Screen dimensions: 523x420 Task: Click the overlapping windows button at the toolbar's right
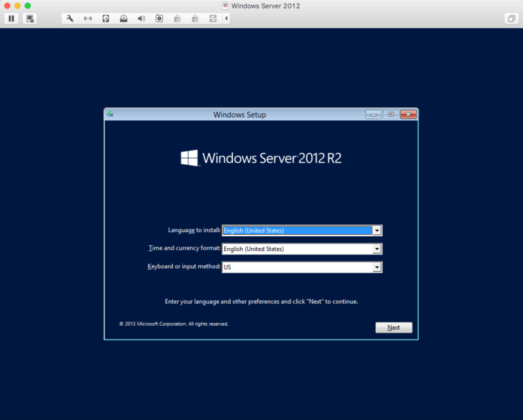coord(511,18)
